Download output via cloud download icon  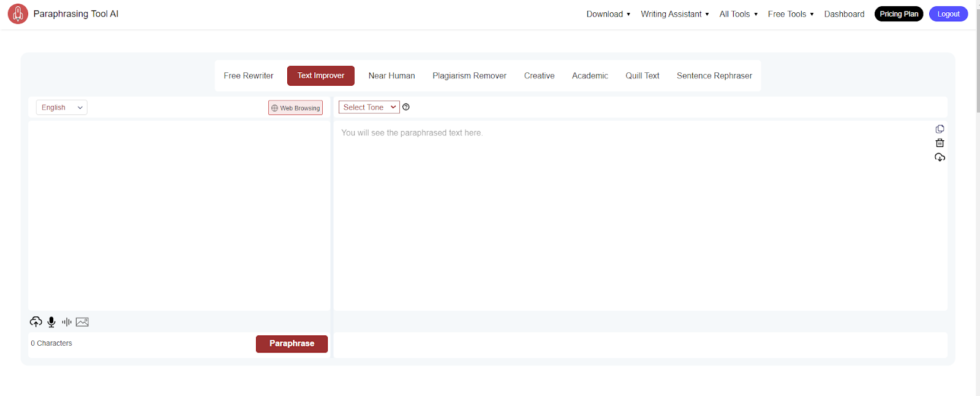click(x=940, y=157)
